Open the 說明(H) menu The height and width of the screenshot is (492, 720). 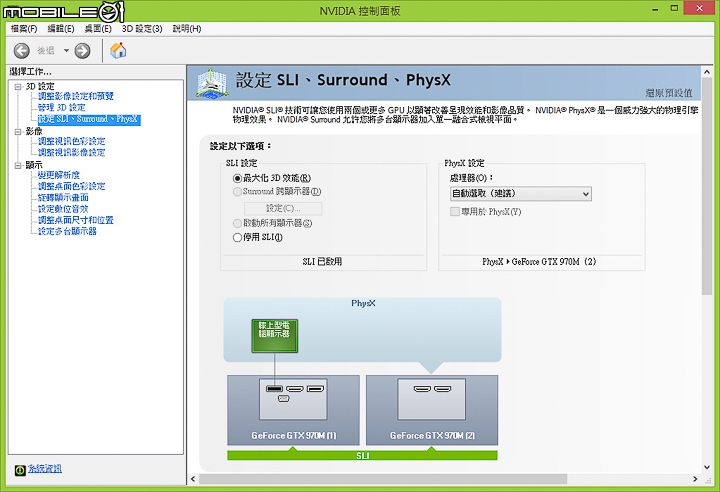(186, 28)
